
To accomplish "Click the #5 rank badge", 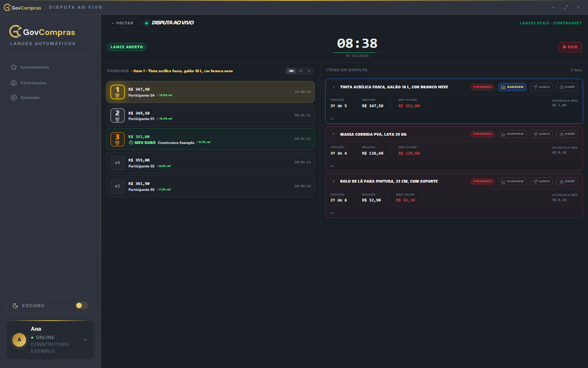I will 118,186.
